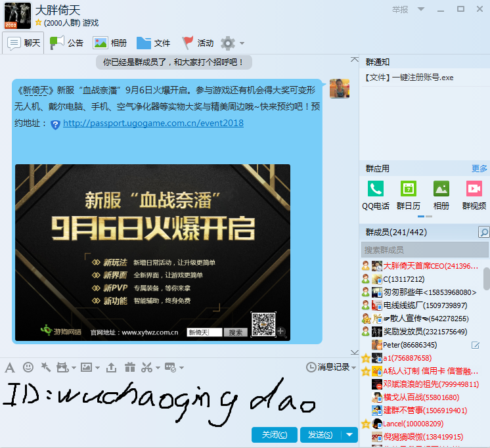Select member C(13117212)
The image size is (490, 448).
422,279
